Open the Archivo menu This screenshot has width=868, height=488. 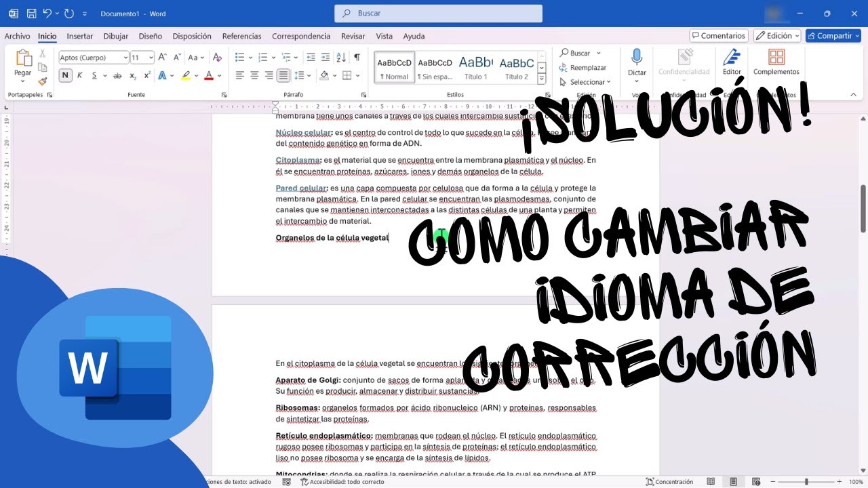tap(17, 36)
